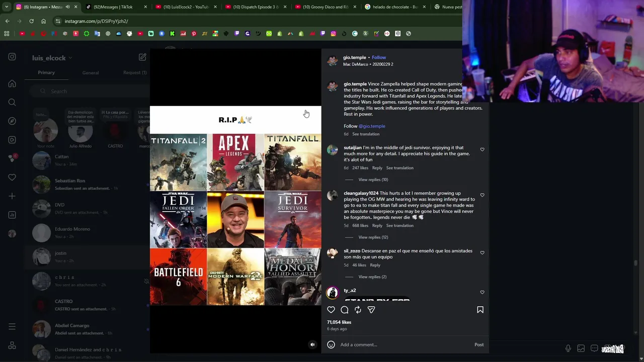Click @gio.temple mention in caption

click(372, 126)
